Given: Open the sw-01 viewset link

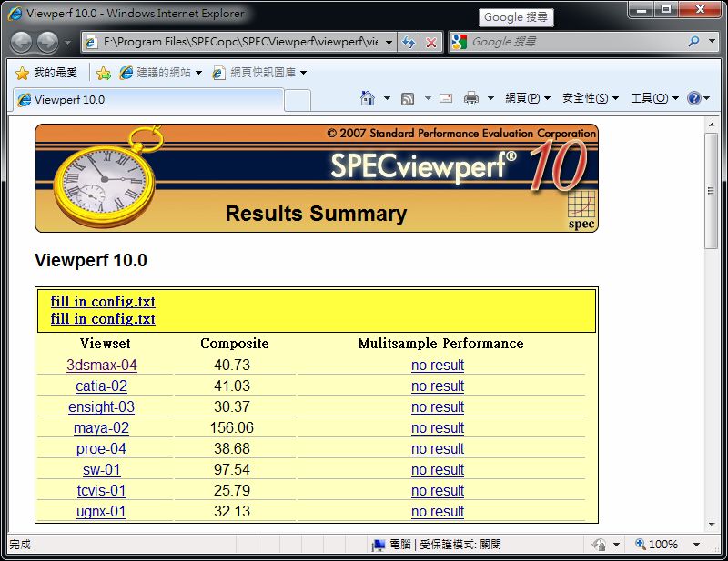Looking at the screenshot, I should (101, 469).
